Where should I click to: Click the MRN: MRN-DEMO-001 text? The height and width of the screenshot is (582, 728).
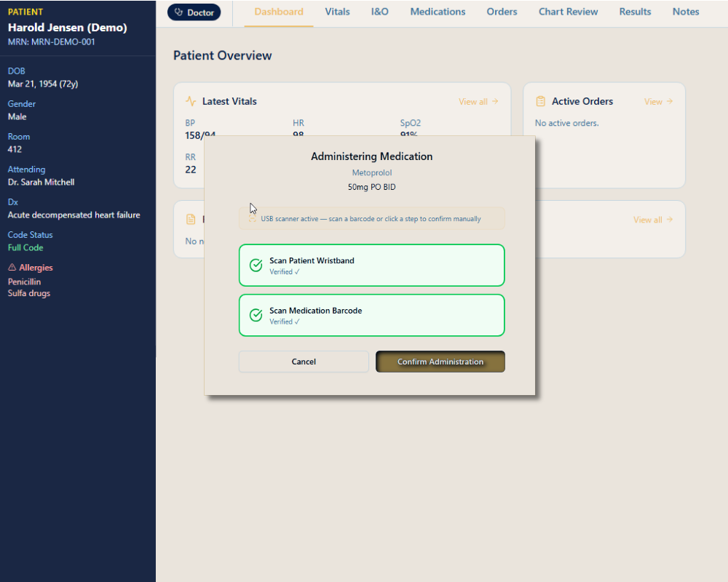52,41
